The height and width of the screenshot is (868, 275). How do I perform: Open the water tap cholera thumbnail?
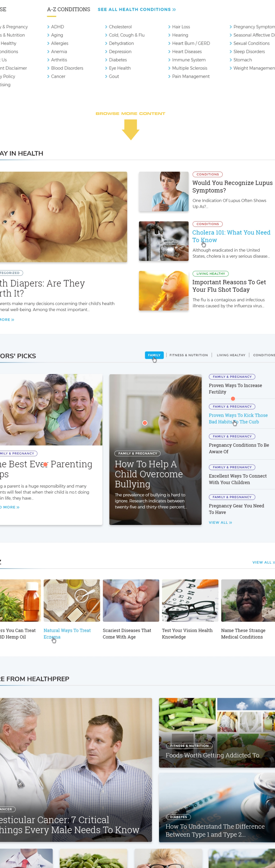pos(164,241)
